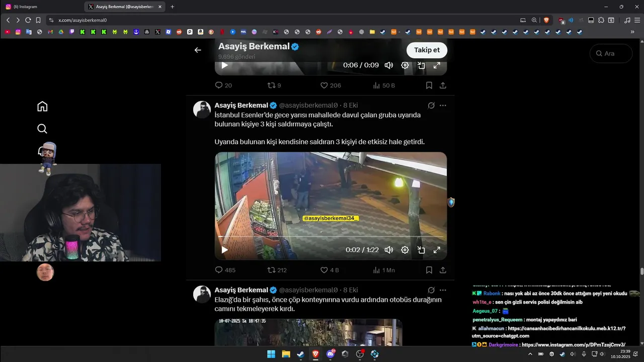Screen dimensions: 644x362
Task: Expand the bookmarks bar overflow chevron
Action: (632, 32)
